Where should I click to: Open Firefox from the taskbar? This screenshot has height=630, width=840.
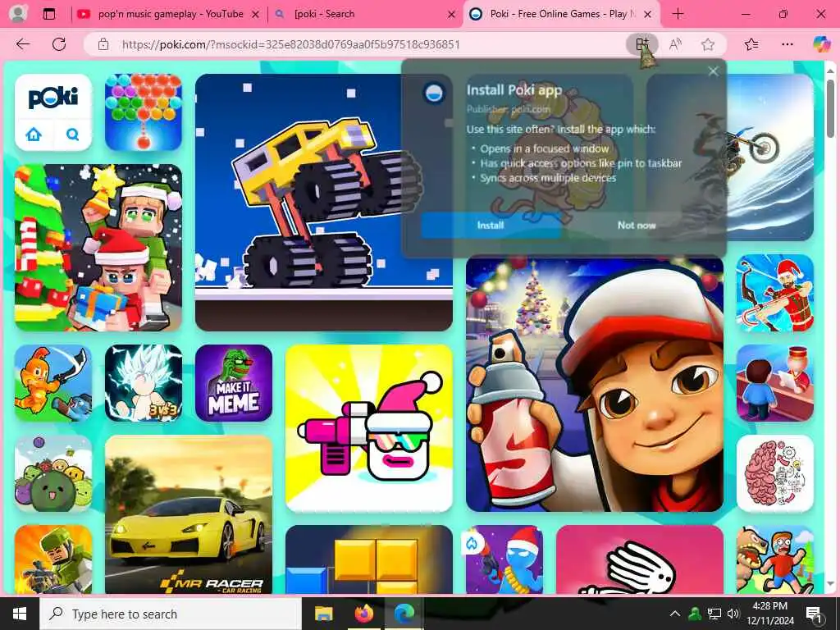(363, 614)
